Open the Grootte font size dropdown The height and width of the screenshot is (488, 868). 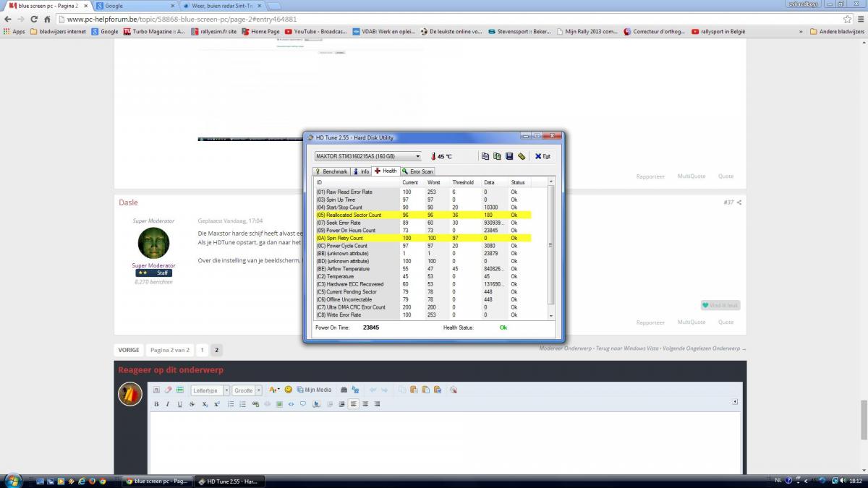point(247,390)
